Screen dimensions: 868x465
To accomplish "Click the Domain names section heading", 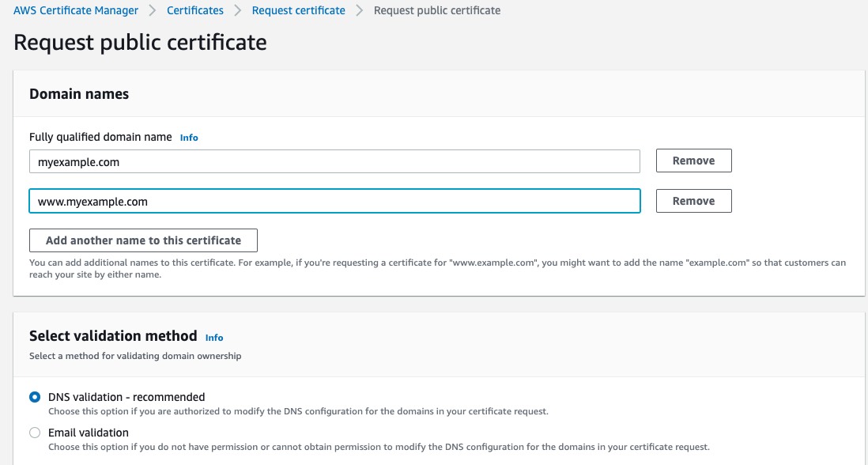I will (79, 93).
